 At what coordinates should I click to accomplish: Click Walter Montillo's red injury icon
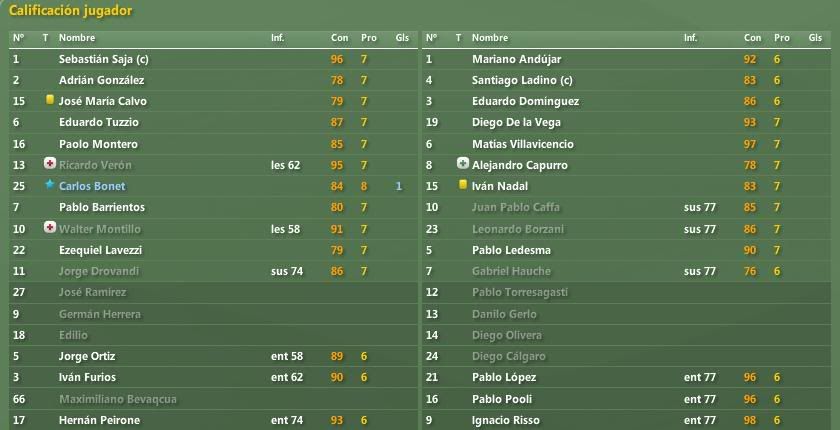click(50, 228)
